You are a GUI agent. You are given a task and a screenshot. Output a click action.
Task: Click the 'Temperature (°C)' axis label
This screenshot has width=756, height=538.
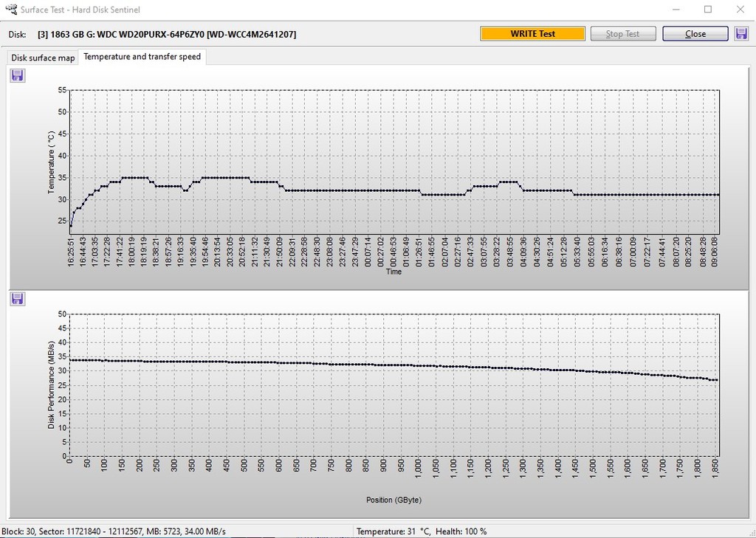click(52, 162)
